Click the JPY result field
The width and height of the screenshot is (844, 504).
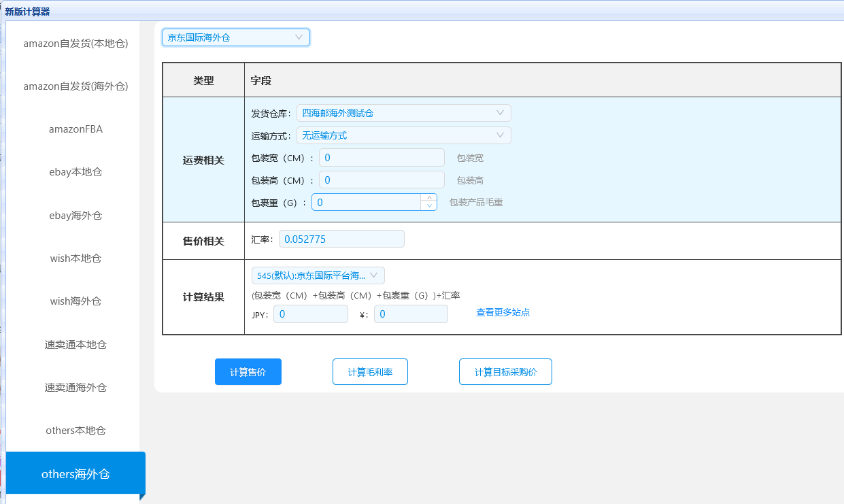point(311,314)
